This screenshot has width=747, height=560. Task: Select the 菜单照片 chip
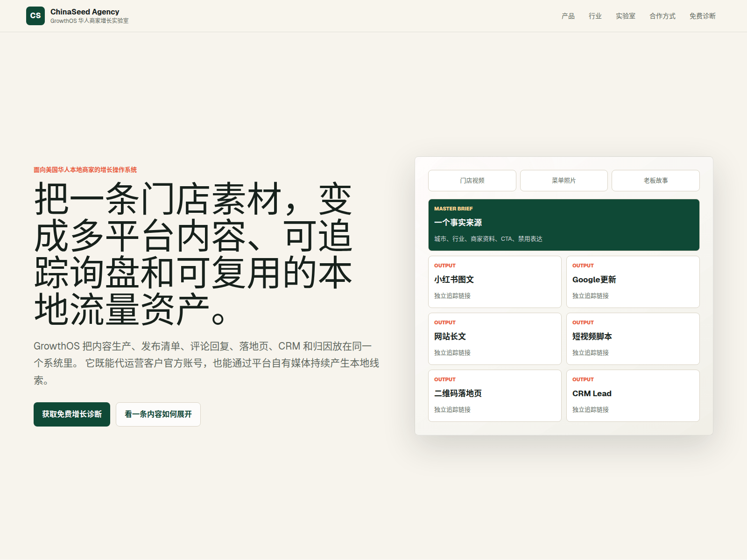(564, 181)
